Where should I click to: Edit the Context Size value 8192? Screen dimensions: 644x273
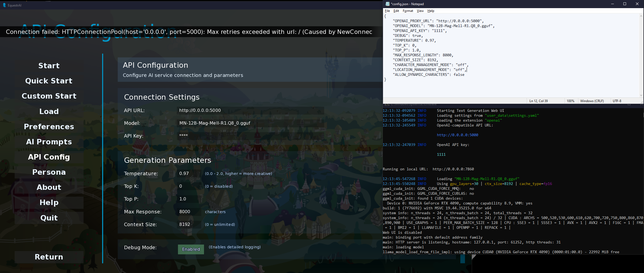189,225
